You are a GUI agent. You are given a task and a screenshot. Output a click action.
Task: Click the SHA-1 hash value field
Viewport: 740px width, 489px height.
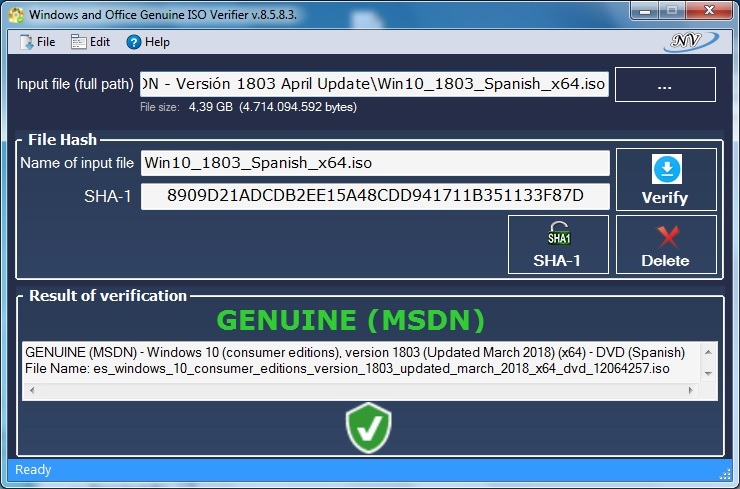374,196
